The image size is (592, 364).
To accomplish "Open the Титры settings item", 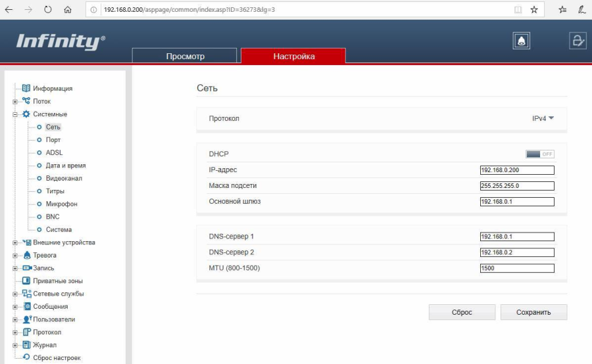I will [55, 191].
